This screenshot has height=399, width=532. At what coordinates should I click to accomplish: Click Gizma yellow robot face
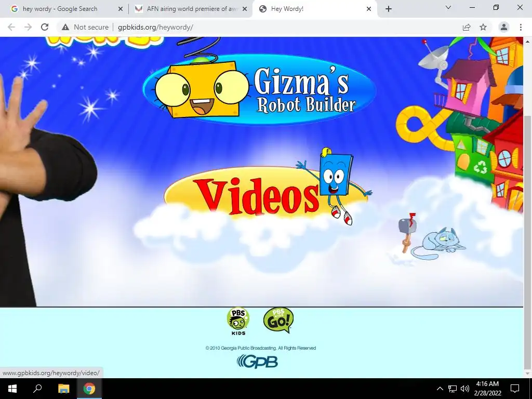click(202, 89)
